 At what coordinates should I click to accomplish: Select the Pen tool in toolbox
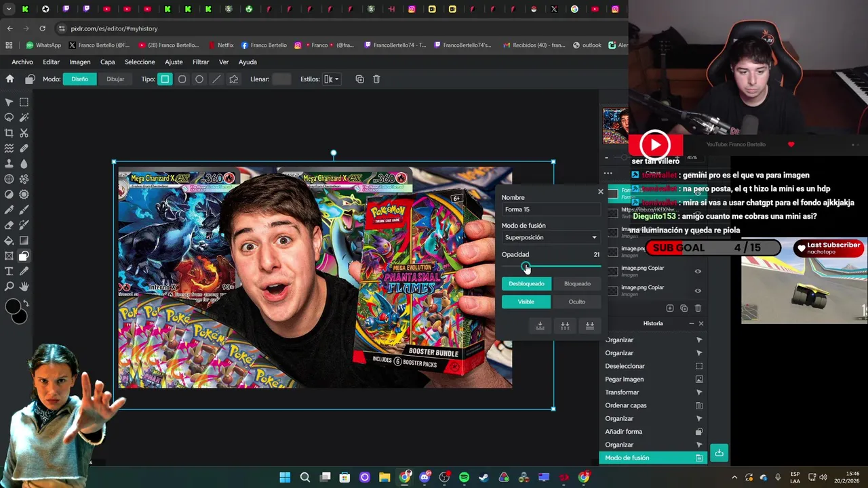coord(9,209)
